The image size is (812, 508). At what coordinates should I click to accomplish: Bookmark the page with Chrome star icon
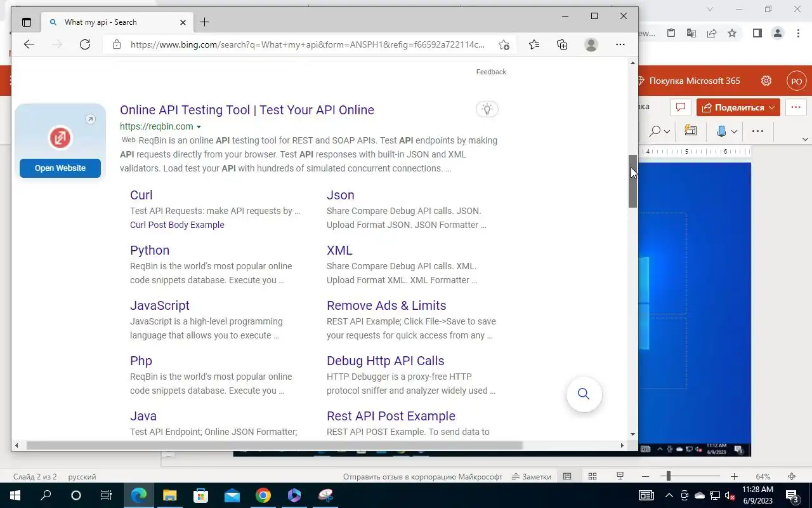point(732,33)
